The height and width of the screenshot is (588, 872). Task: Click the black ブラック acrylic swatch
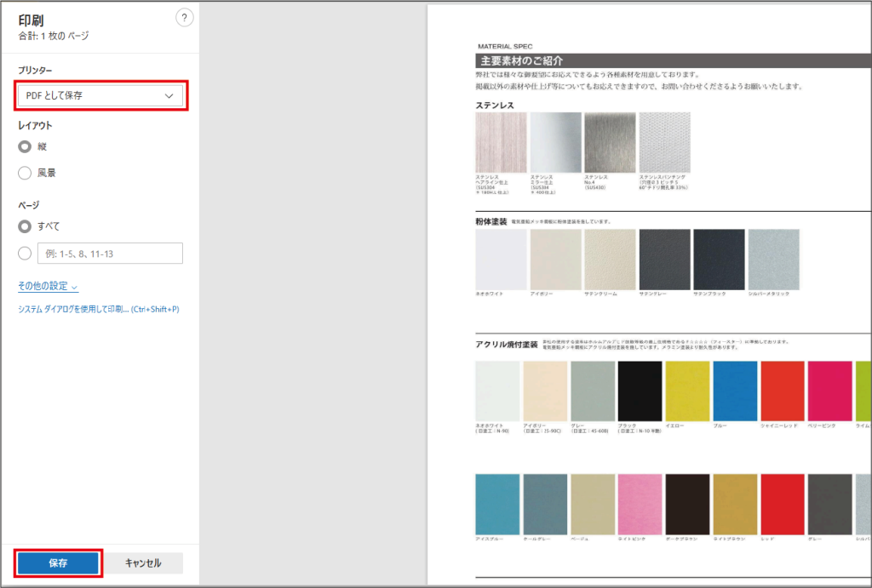(x=640, y=391)
